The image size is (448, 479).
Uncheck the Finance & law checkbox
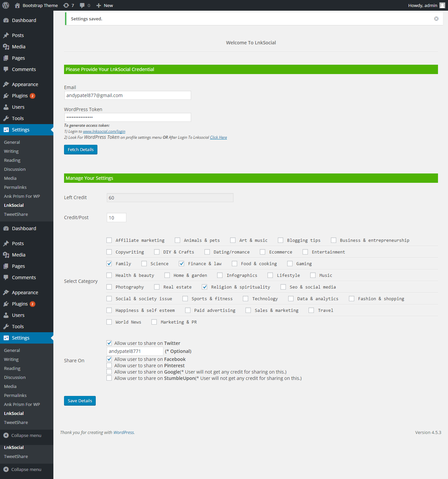pos(181,264)
